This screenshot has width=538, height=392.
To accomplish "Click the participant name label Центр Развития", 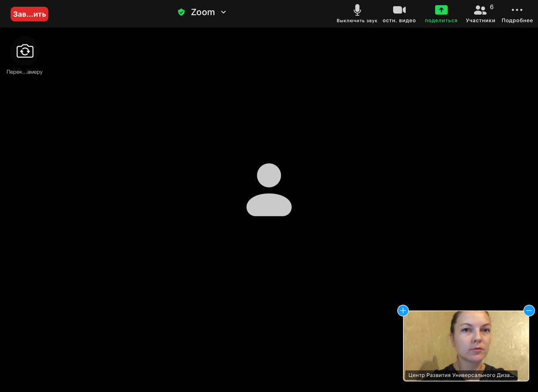I will click(461, 375).
